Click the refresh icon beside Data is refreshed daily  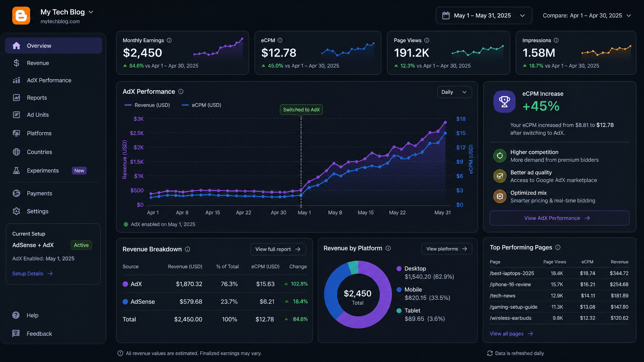[x=490, y=353]
